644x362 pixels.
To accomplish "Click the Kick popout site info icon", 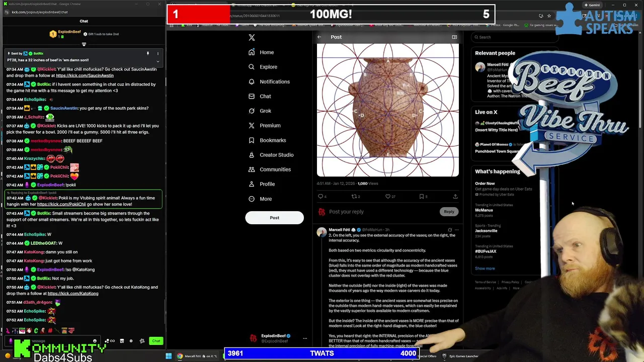I will [6, 12].
